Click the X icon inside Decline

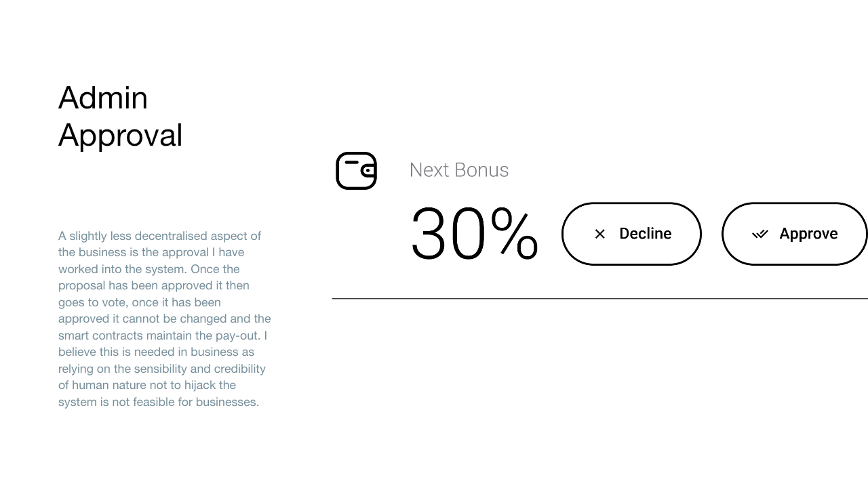tap(599, 234)
